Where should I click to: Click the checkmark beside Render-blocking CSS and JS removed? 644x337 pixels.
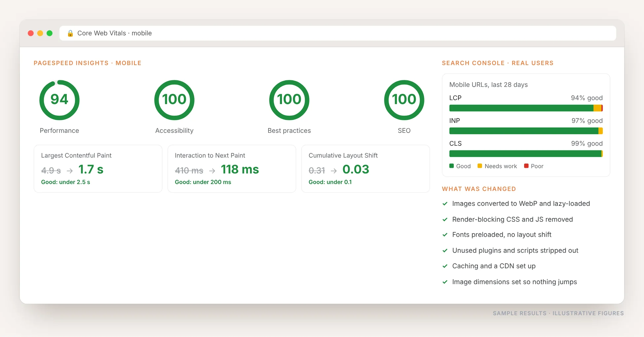tap(445, 219)
